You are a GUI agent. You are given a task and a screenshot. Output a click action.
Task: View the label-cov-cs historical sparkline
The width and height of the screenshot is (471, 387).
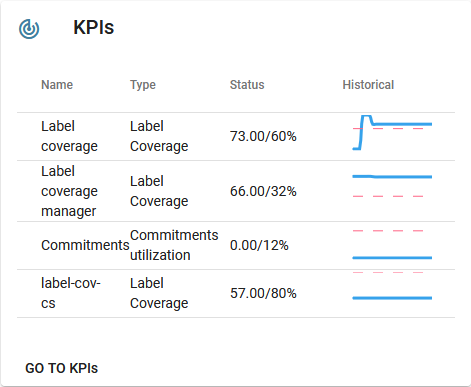click(392, 286)
